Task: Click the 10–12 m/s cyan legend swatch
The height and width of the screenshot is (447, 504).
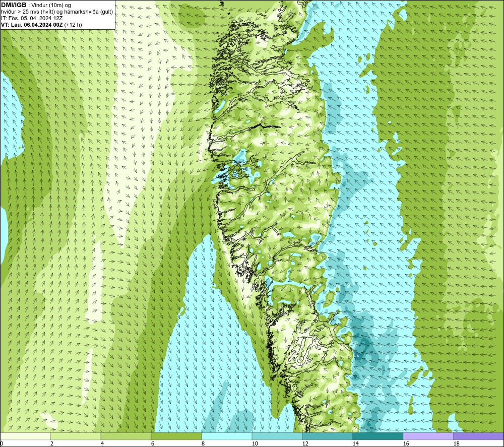Action: [277, 436]
